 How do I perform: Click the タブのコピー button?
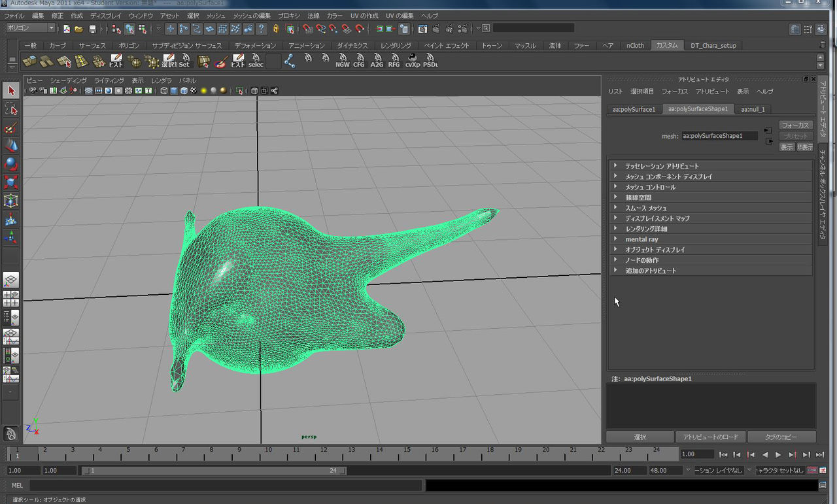pos(781,437)
